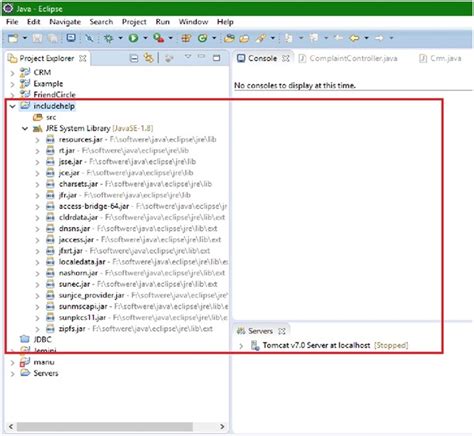Image resolution: width=474 pixels, height=436 pixels.
Task: Expand the zipfs.jar node
Action: [37, 329]
